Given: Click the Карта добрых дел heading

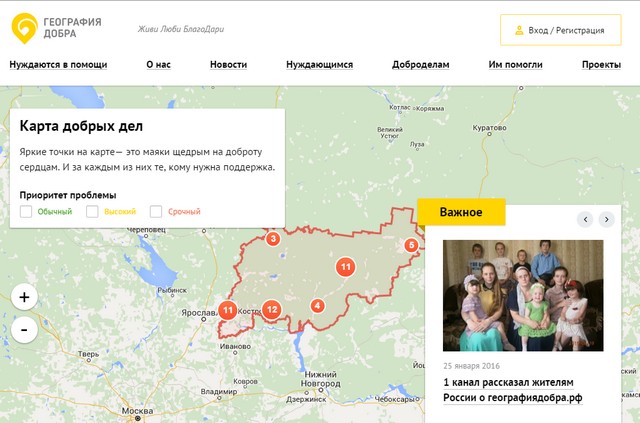Looking at the screenshot, I should (81, 126).
